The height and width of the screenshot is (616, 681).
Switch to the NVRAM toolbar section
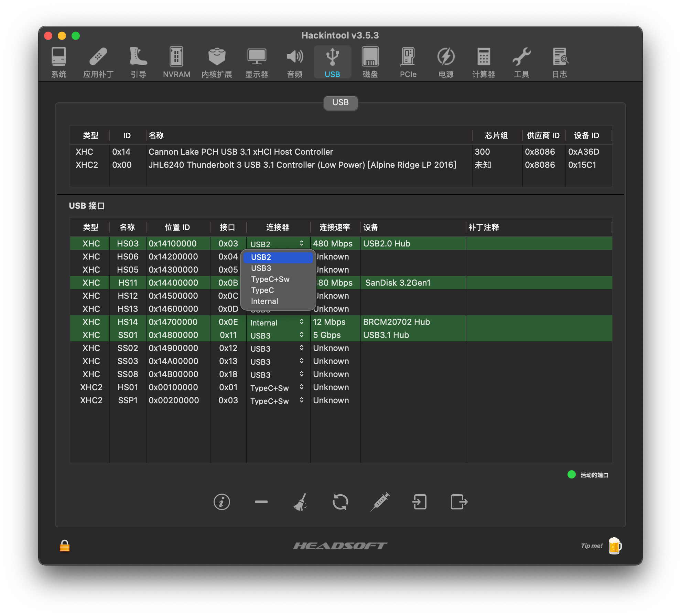(176, 62)
